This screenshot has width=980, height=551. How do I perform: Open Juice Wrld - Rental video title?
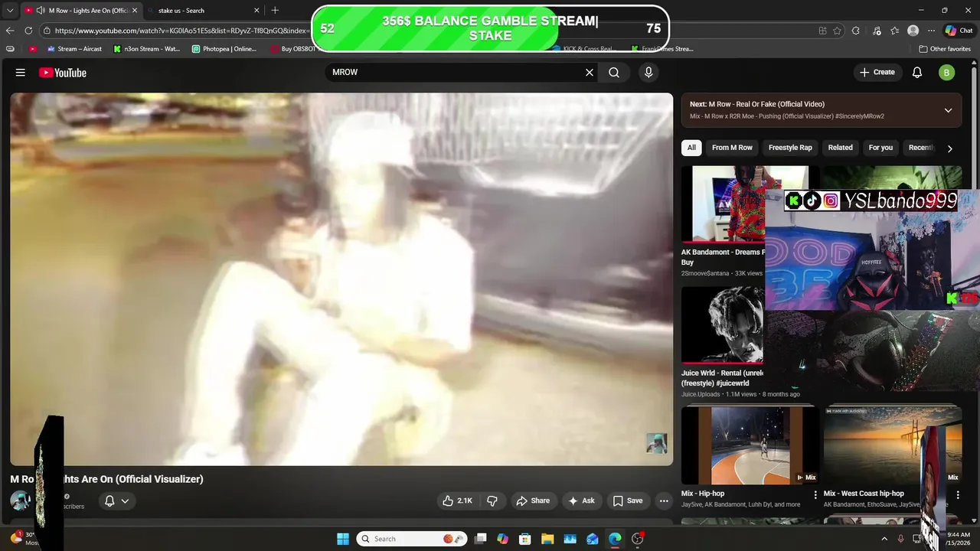(723, 378)
